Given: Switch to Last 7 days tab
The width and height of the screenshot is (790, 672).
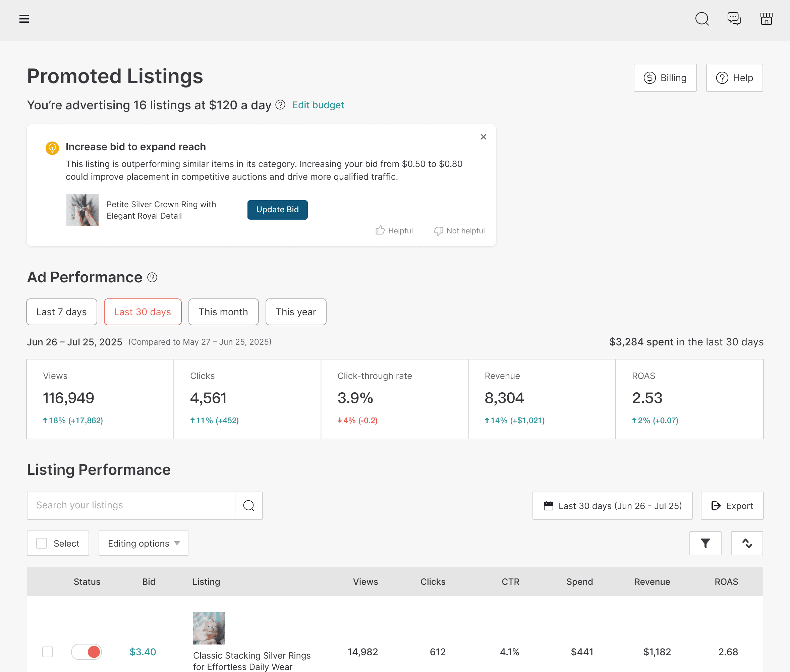Looking at the screenshot, I should (x=62, y=312).
